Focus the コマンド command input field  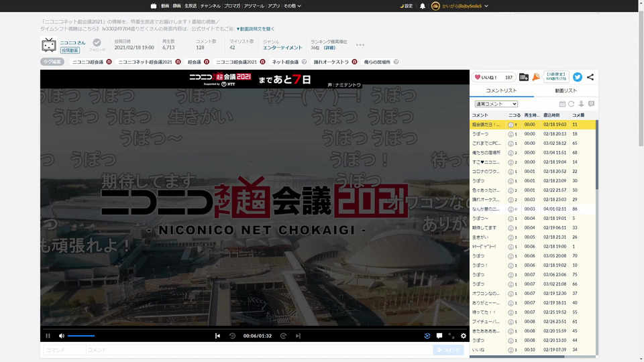pyautogui.click(x=64, y=350)
